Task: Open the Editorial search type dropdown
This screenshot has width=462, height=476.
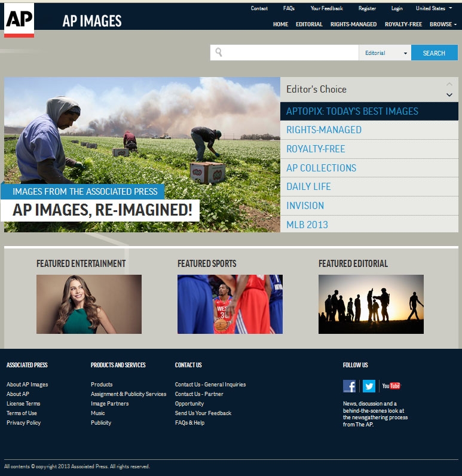Action: (385, 53)
